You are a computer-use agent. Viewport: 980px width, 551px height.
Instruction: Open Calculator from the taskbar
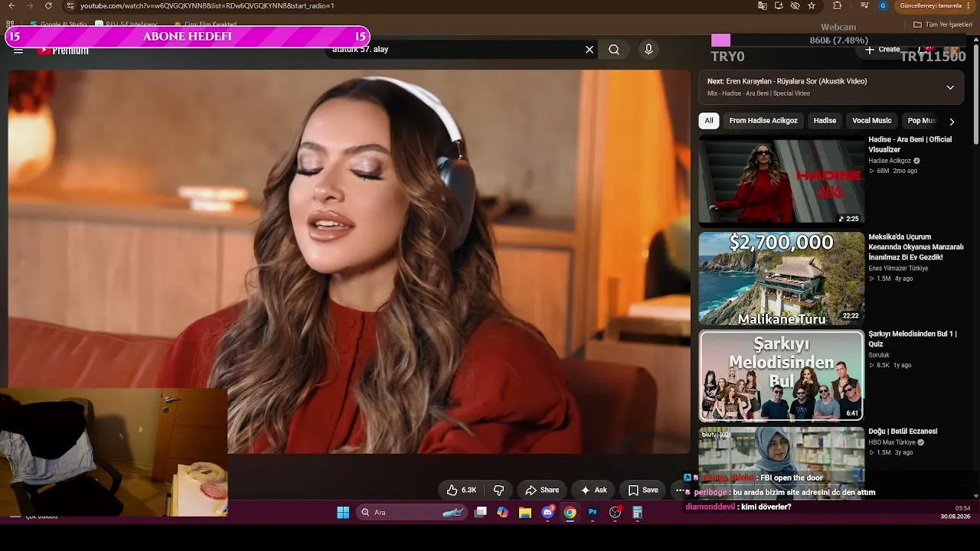point(637,513)
